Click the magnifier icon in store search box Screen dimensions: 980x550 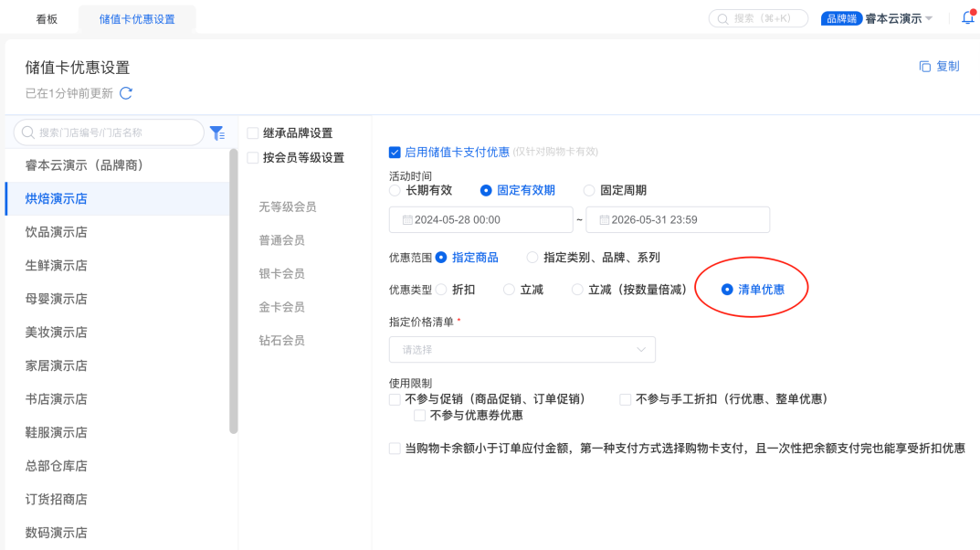click(28, 133)
